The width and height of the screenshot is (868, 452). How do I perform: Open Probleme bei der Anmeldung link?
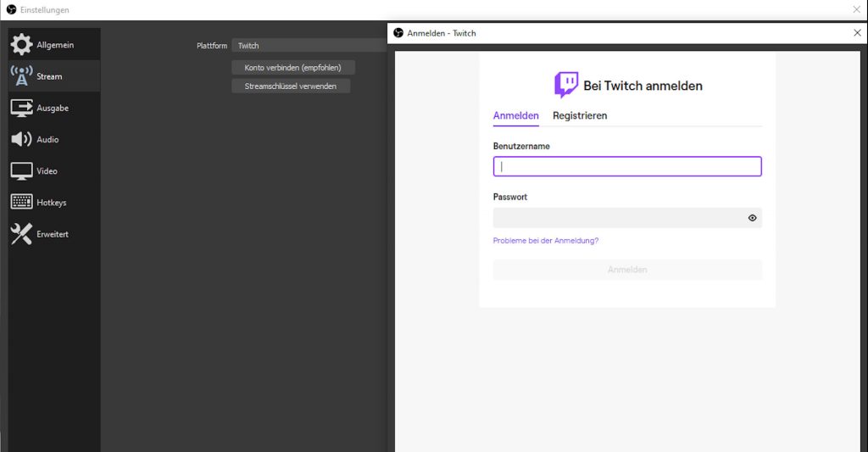546,240
